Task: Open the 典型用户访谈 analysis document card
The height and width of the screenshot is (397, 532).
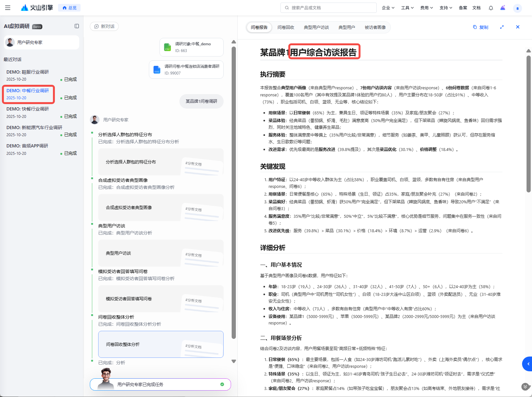Action: tap(161, 253)
